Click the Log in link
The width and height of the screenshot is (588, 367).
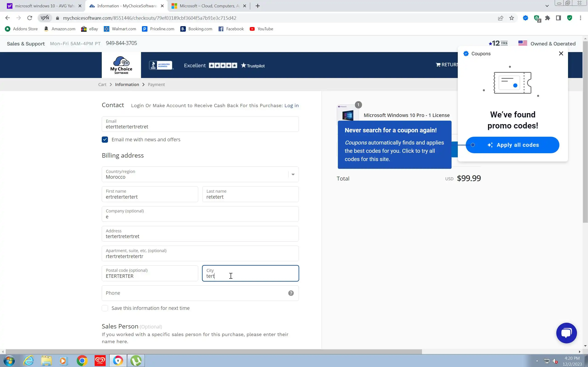(291, 106)
